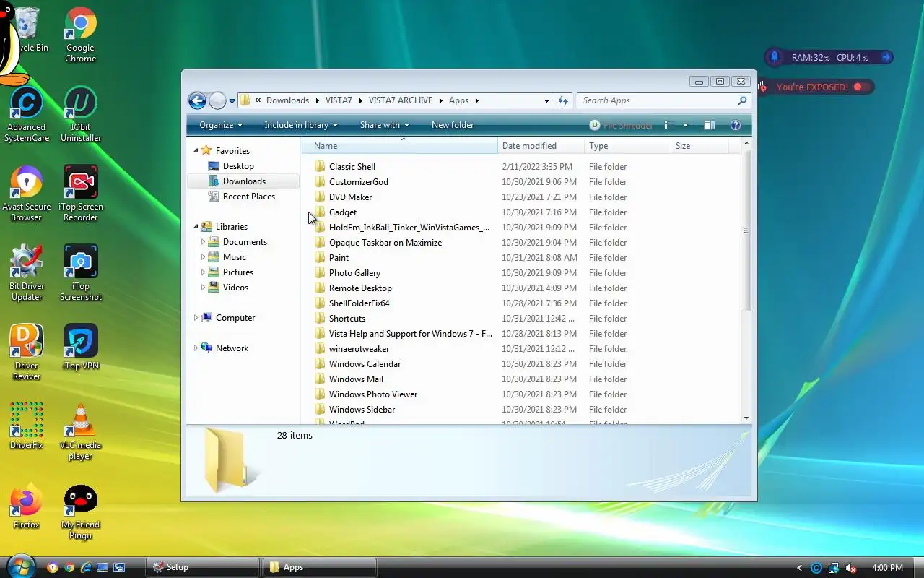Expand the Documents library node

[203, 242]
